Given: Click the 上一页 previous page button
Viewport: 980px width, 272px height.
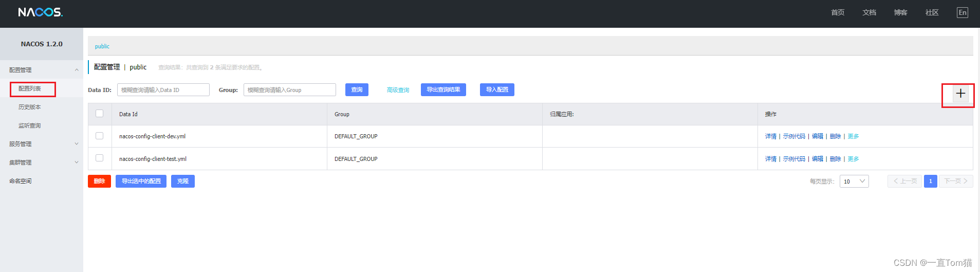Looking at the screenshot, I should [x=905, y=181].
